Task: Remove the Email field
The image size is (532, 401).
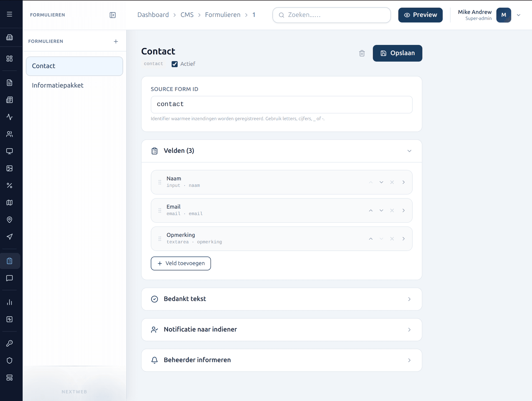Action: (392, 210)
